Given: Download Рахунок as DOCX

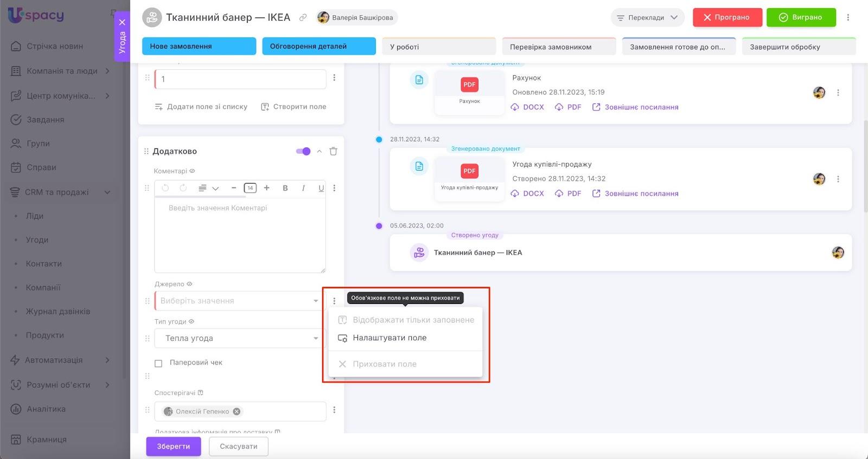Looking at the screenshot, I should click(527, 107).
